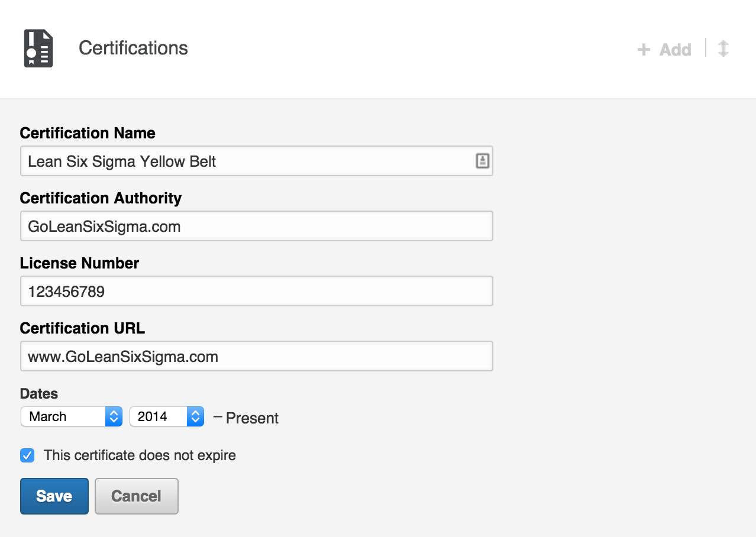Open the 2014 year dropdown
The width and height of the screenshot is (756, 537).
coord(167,416)
